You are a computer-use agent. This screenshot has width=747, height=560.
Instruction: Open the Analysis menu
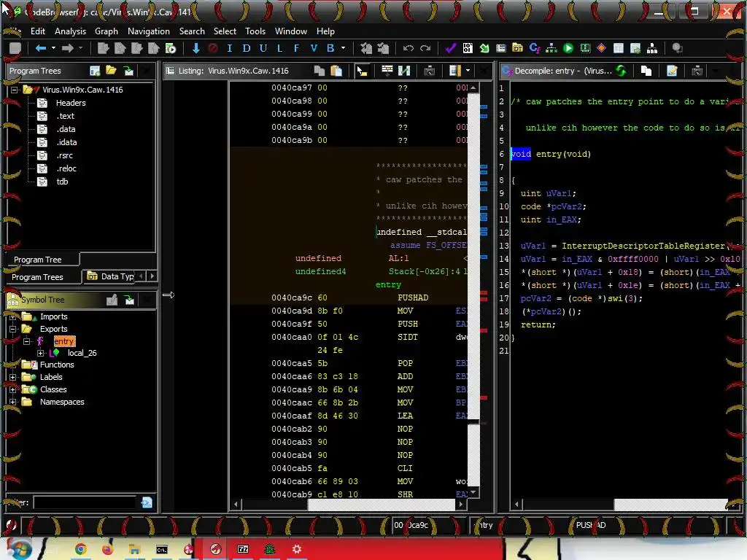pos(70,31)
